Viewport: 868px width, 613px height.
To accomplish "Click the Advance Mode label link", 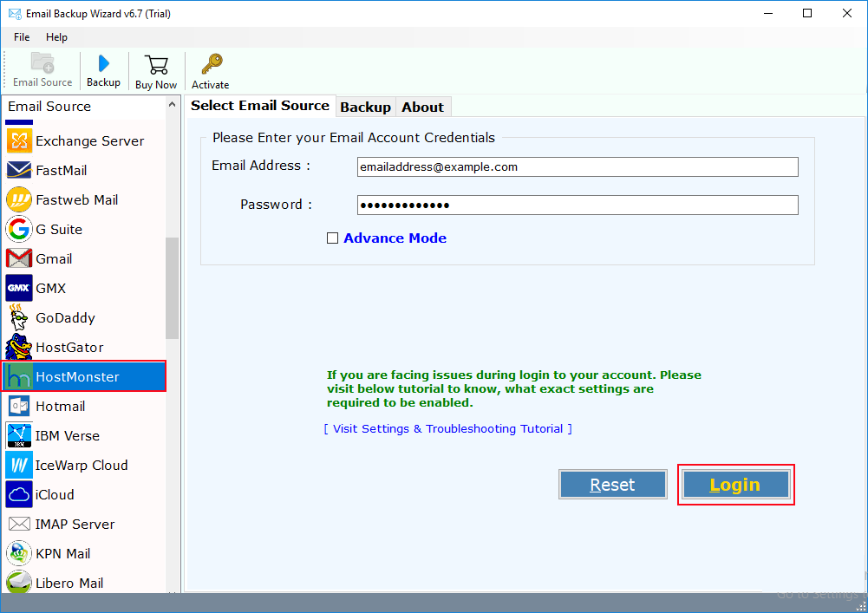I will [x=395, y=238].
